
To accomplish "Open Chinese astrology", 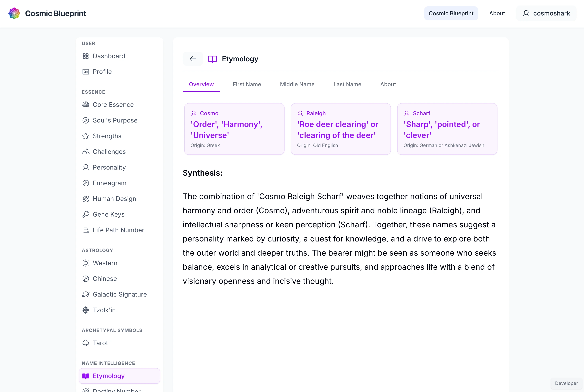I will (119, 279).
